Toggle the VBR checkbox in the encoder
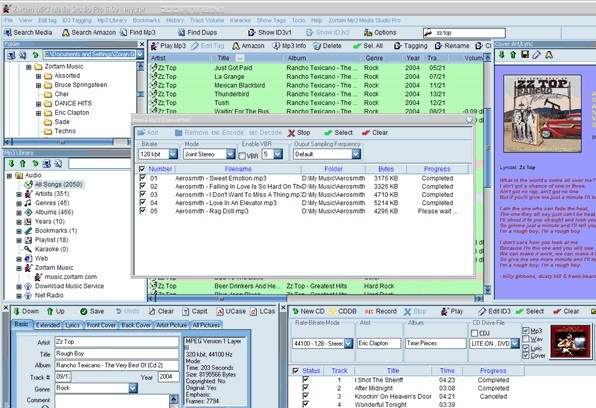 click(242, 156)
